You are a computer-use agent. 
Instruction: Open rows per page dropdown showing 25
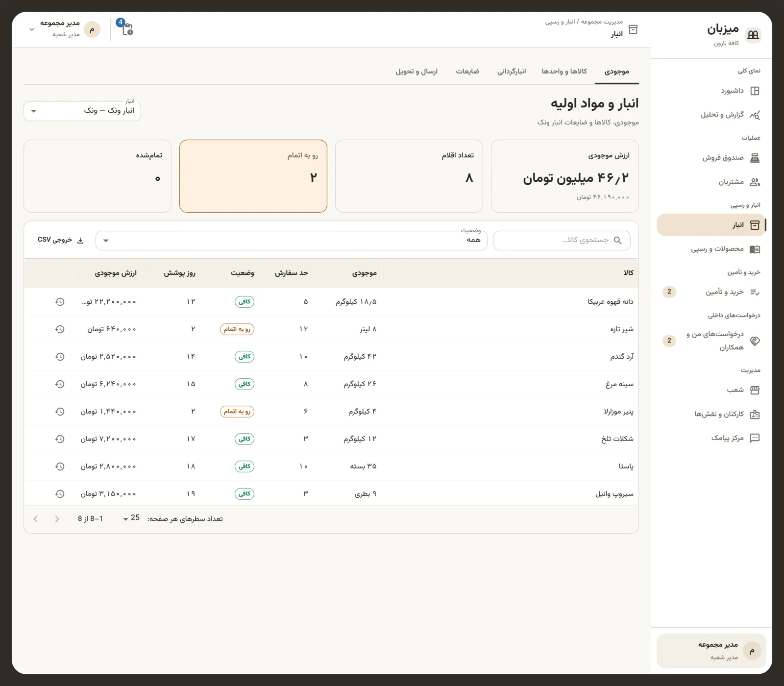tap(131, 518)
